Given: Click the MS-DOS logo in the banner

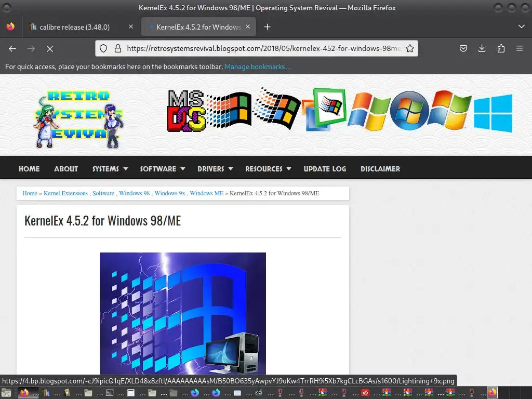Looking at the screenshot, I should click(x=187, y=111).
